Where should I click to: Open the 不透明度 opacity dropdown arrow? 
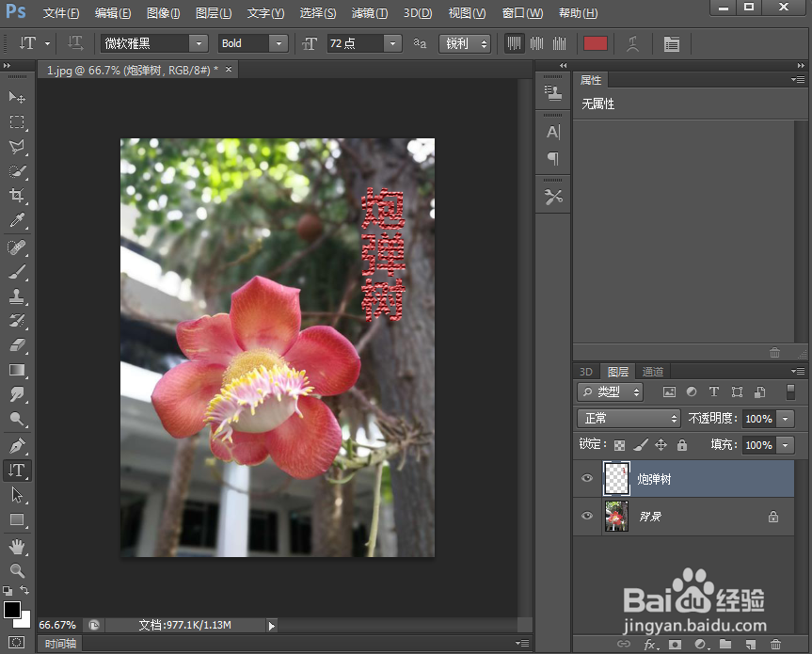(786, 419)
